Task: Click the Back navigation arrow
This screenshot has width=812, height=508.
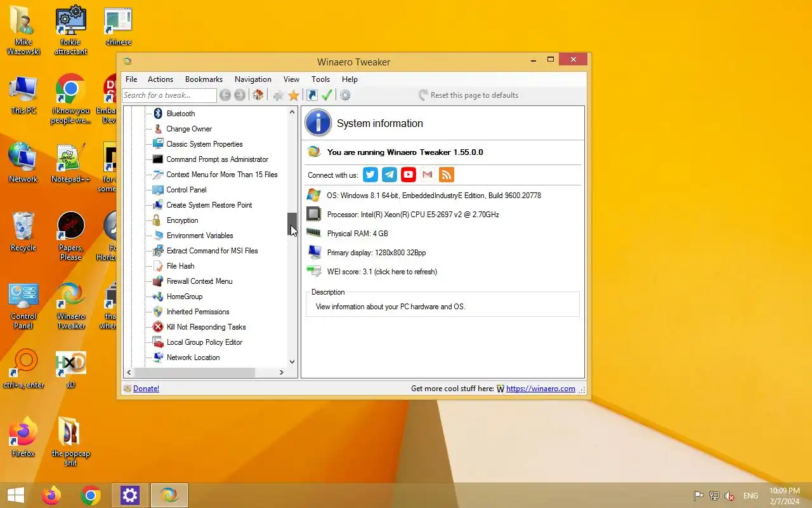Action: click(x=225, y=95)
